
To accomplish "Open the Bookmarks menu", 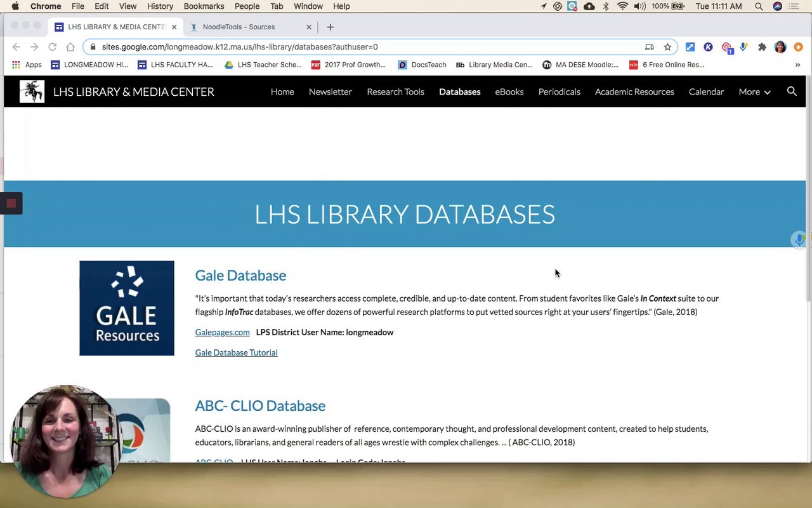I will [204, 6].
